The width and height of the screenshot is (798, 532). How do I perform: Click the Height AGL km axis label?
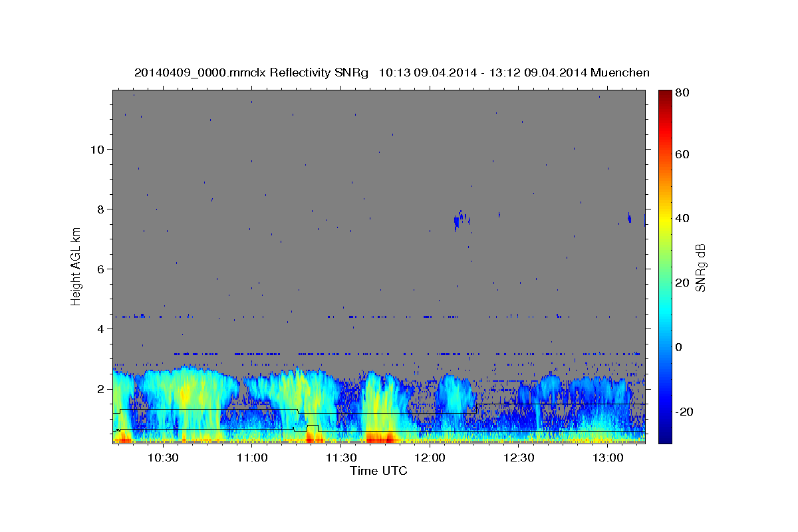[x=76, y=265]
